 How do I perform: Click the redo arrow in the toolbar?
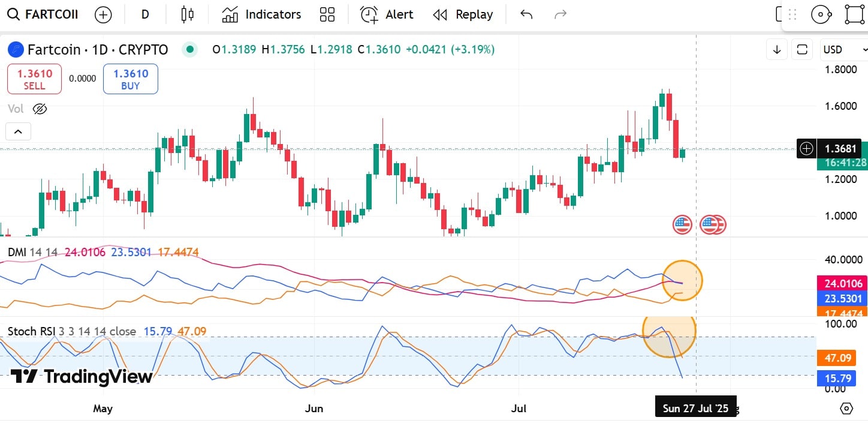click(560, 15)
